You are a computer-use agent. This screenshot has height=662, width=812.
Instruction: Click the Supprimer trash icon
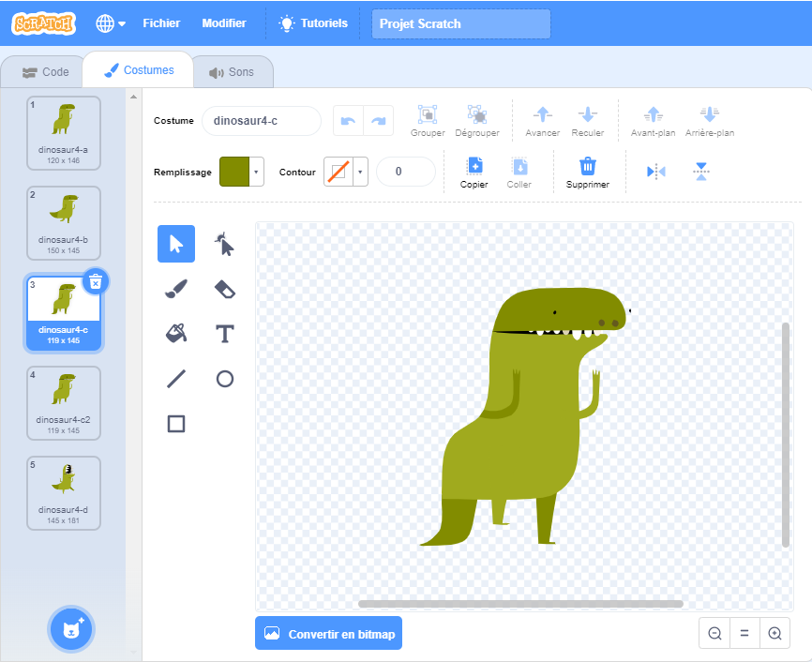coord(588,167)
